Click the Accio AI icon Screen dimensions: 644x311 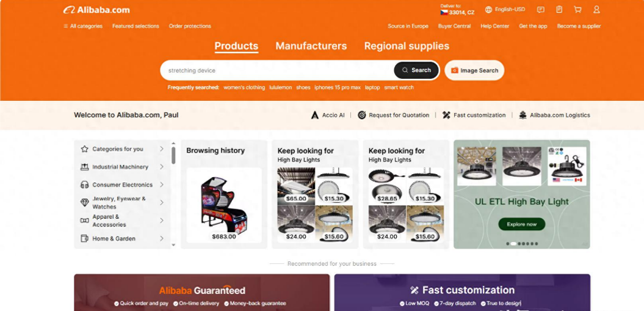click(315, 115)
